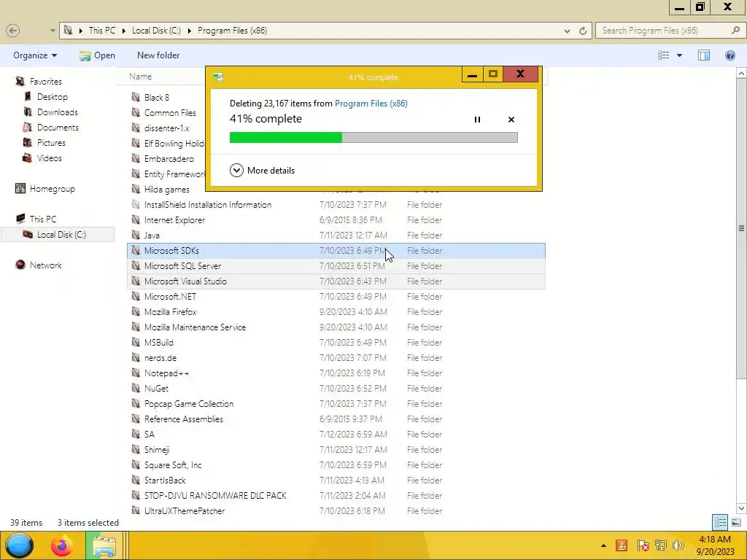This screenshot has height=560, width=747.
Task: Click the green deletion progress bar
Action: click(x=373, y=138)
